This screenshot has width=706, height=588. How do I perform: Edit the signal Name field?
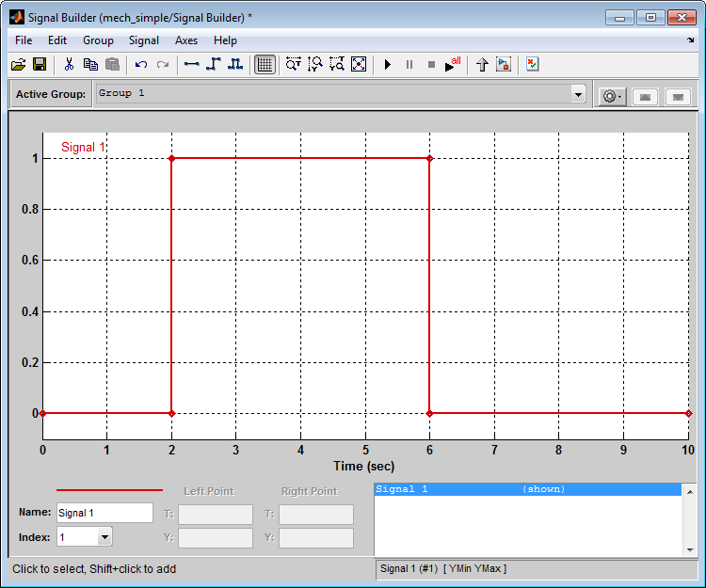coord(104,513)
